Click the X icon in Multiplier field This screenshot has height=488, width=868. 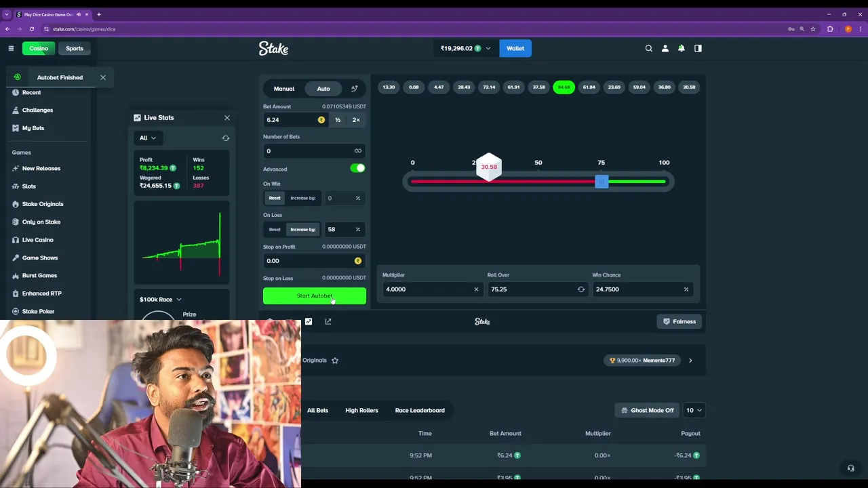[476, 289]
